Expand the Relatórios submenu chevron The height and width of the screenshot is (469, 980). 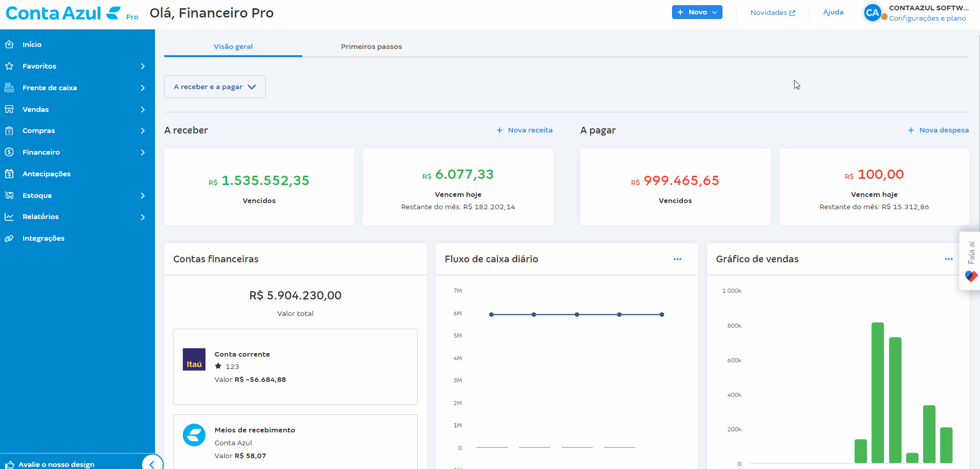coord(143,216)
